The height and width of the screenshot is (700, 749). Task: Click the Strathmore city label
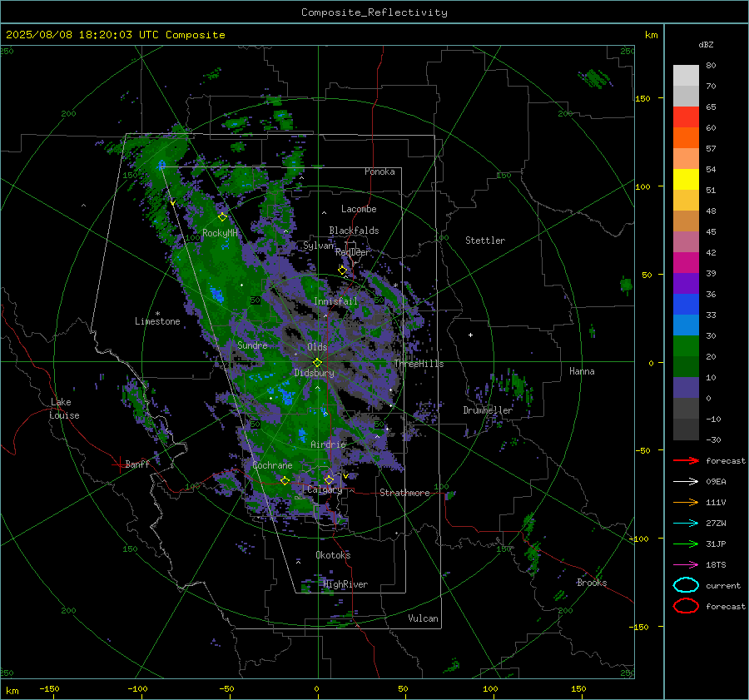[404, 493]
